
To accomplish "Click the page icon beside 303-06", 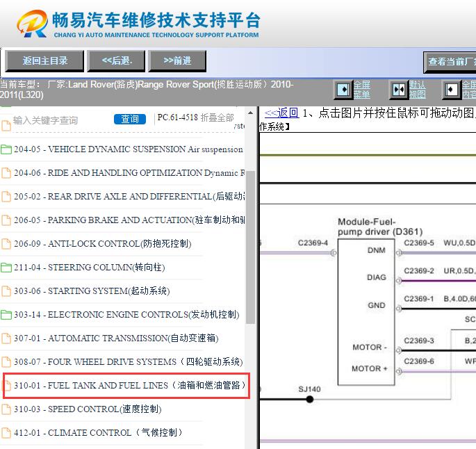I will 6,291.
